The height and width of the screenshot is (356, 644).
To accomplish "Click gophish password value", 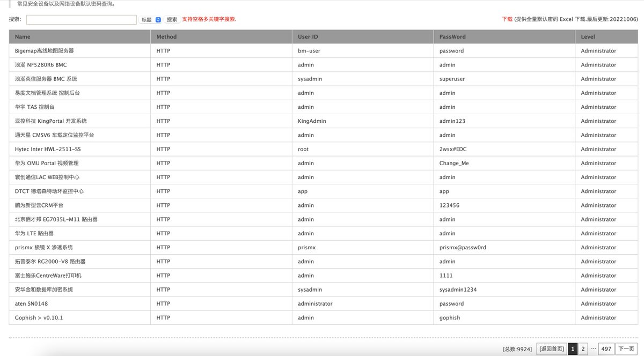I will pos(450,317).
